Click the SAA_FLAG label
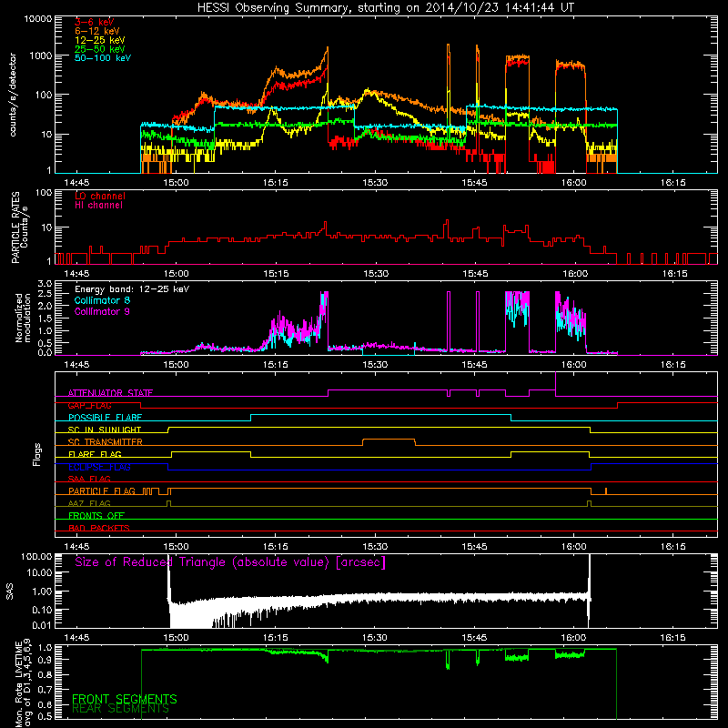 coord(89,479)
